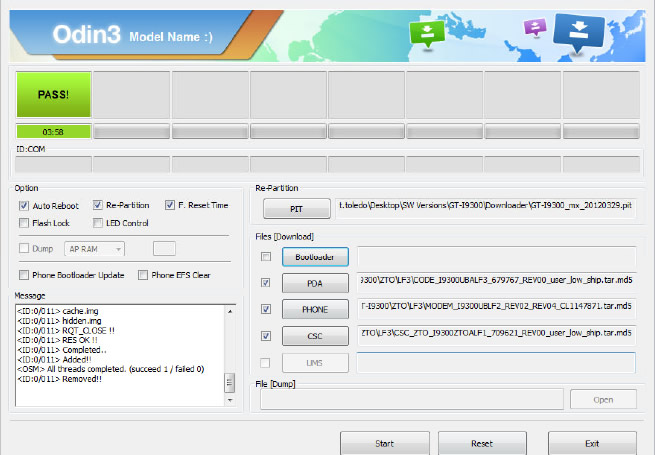655x455 pixels.
Task: Tick the UMS file checkbox
Action: click(265, 363)
